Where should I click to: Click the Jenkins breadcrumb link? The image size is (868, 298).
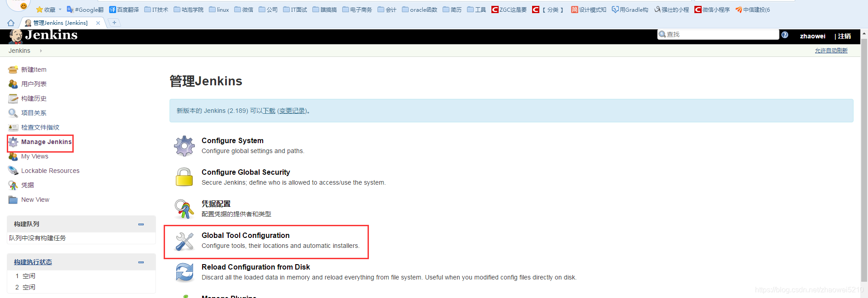click(19, 51)
